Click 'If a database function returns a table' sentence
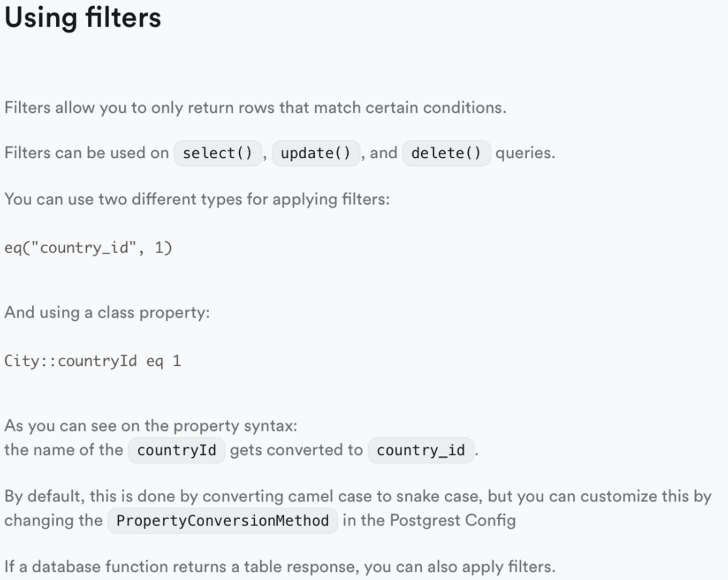728x580 pixels. pyautogui.click(x=280, y=567)
